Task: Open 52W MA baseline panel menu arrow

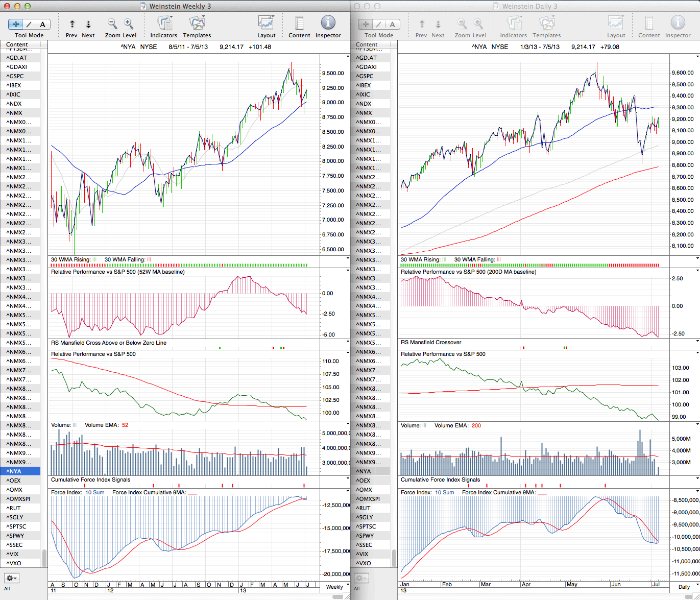Action: coord(348,271)
